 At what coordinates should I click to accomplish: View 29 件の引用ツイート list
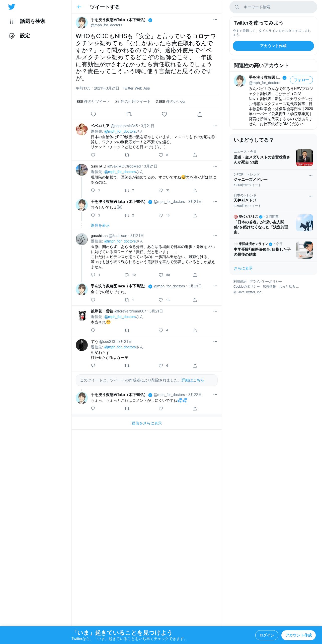coord(133,102)
